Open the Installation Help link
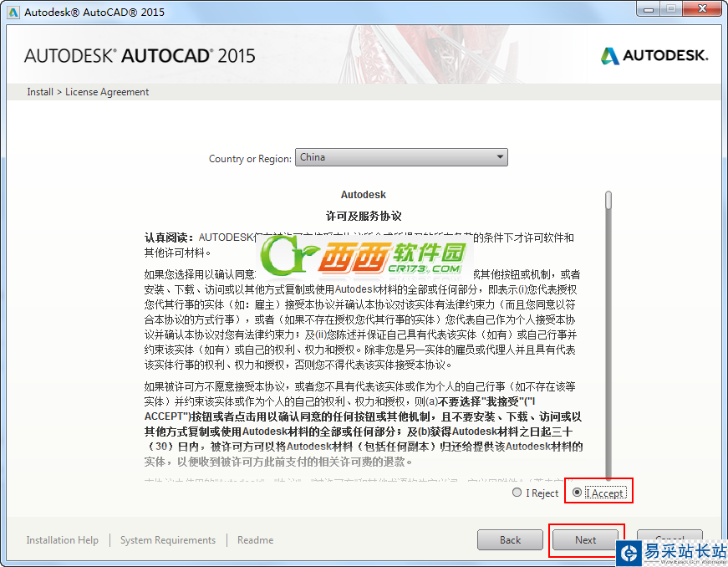The image size is (728, 567). pyautogui.click(x=62, y=540)
